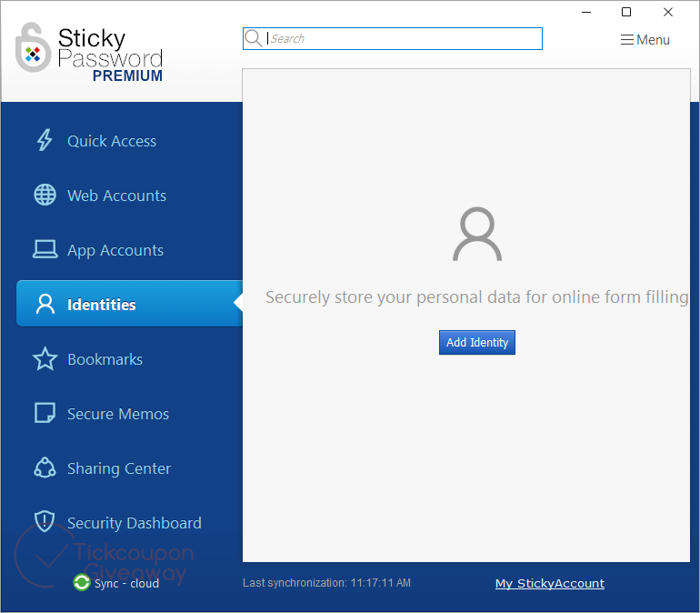Click the Sticky Password padlock logo
Viewport: 700px width, 613px height.
click(x=33, y=48)
